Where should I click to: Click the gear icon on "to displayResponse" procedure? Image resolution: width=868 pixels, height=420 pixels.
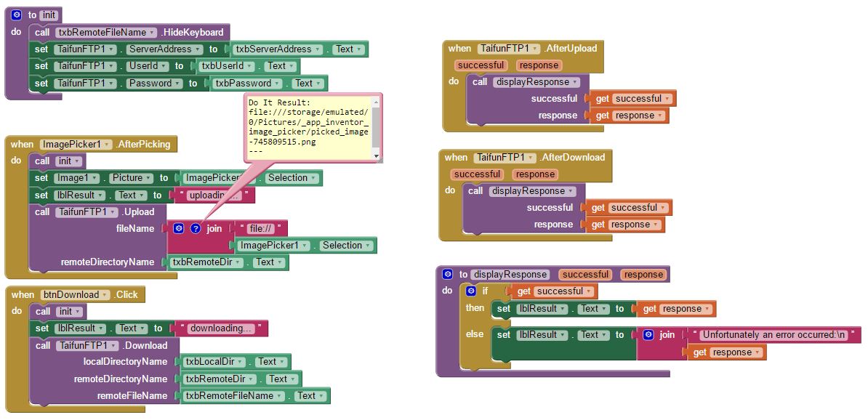coord(448,275)
